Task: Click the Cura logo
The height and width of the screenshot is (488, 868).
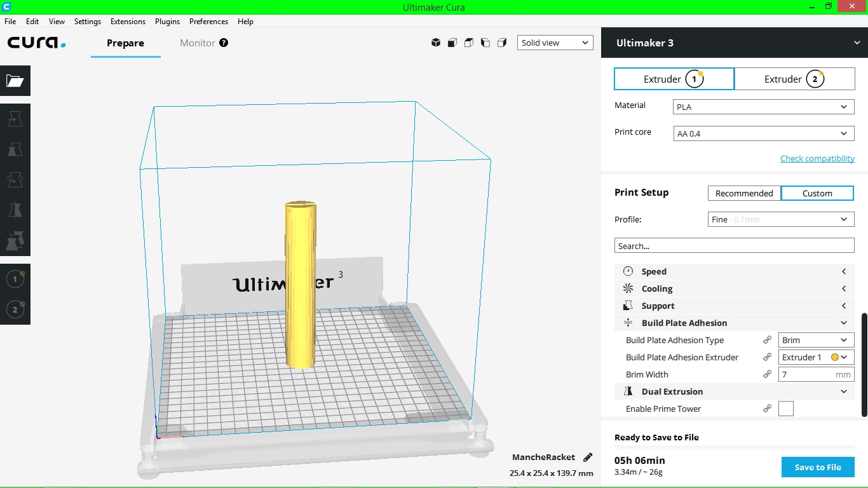Action: pyautogui.click(x=37, y=43)
